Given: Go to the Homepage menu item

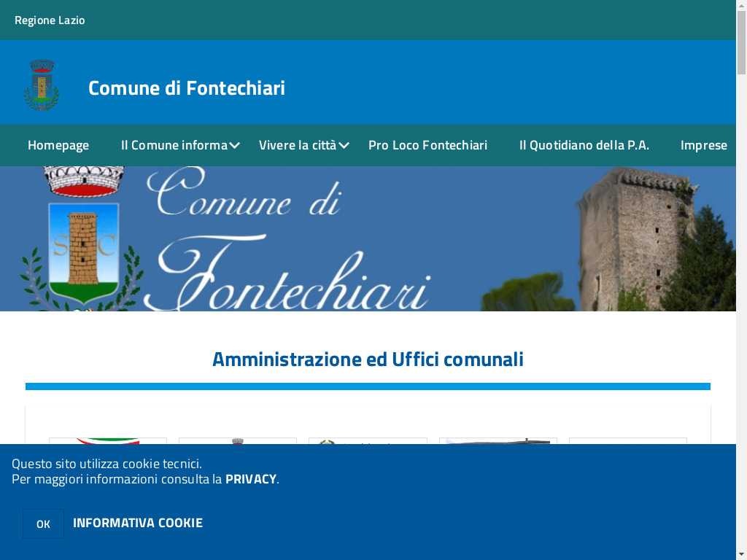Looking at the screenshot, I should [58, 145].
